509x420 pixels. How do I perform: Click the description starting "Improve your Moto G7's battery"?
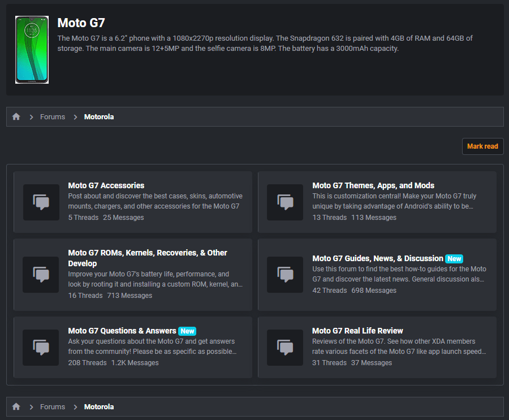tap(156, 279)
